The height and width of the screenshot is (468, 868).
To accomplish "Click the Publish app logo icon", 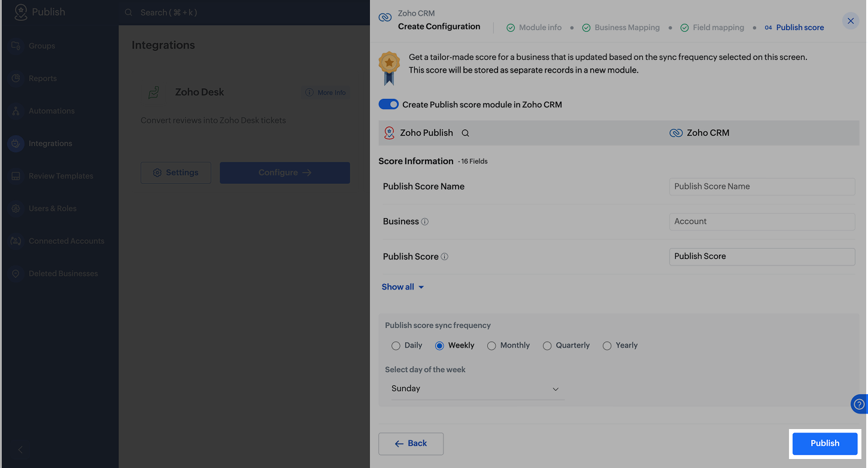I will (x=21, y=12).
